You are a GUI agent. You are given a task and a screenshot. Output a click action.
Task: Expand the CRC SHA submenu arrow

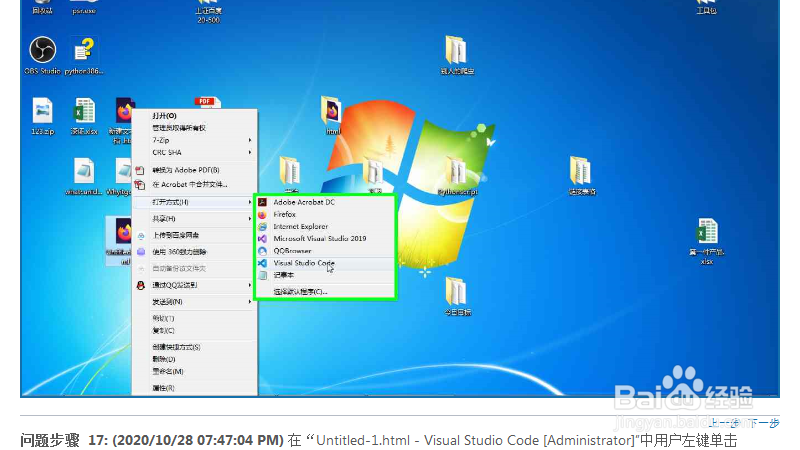pyautogui.click(x=250, y=153)
